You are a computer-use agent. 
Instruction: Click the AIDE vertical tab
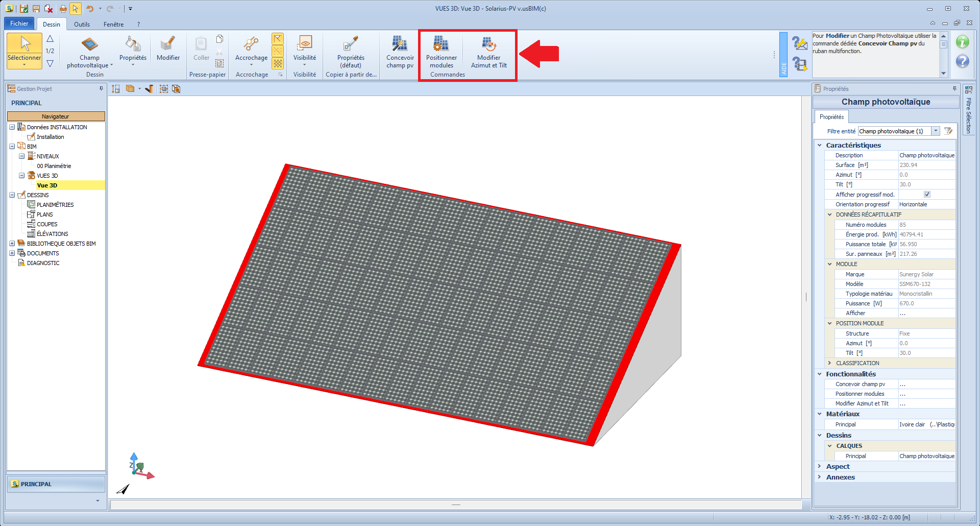pyautogui.click(x=783, y=55)
